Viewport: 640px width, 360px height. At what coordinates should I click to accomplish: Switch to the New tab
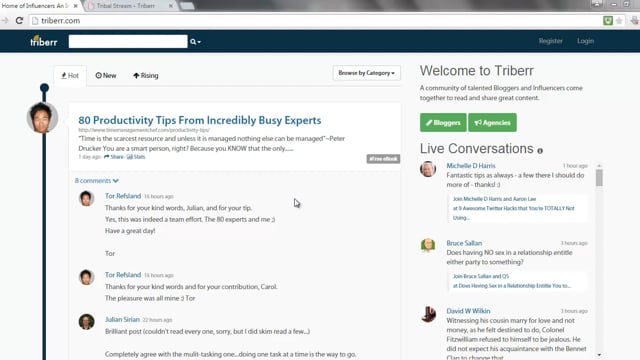106,76
